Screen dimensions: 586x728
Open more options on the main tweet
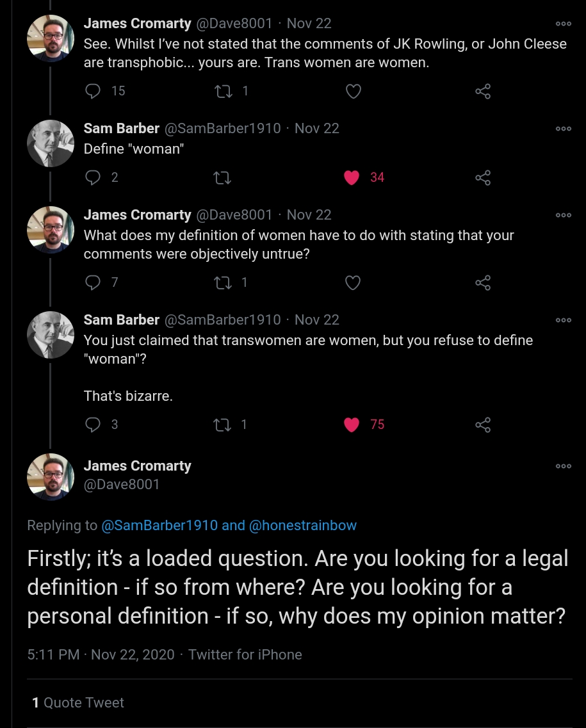[564, 466]
